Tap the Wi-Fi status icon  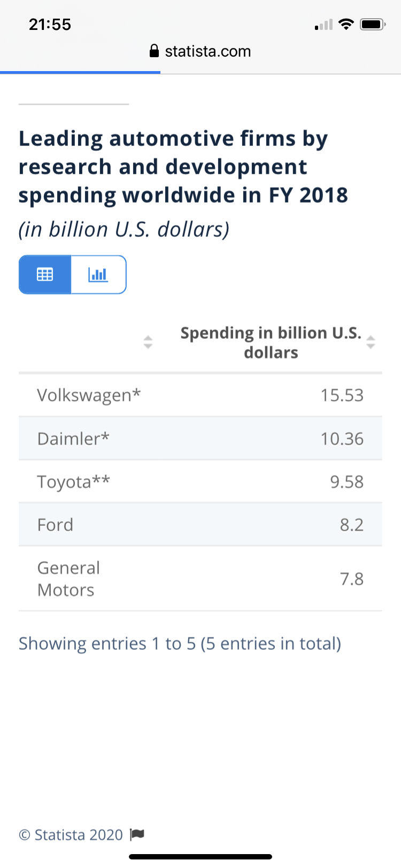[x=346, y=24]
